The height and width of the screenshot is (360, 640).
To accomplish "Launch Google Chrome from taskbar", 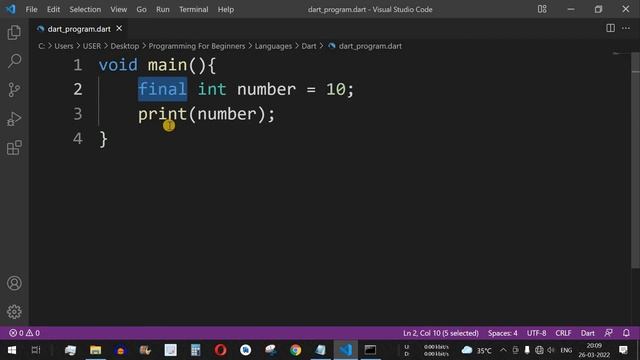I will [296, 350].
